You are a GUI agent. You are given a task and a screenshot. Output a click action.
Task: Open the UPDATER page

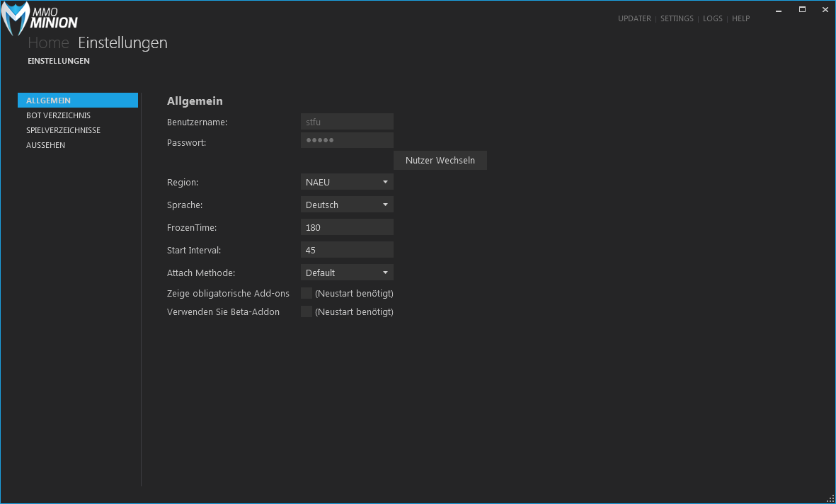pyautogui.click(x=634, y=18)
